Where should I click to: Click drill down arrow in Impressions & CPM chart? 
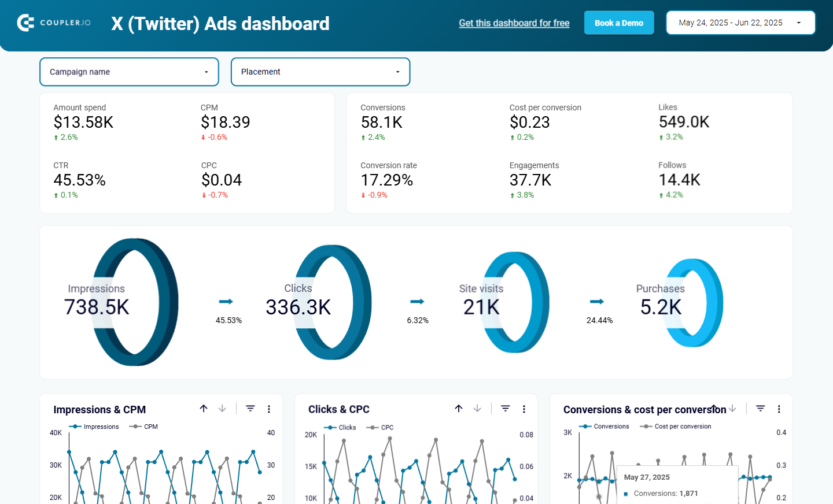tap(222, 409)
